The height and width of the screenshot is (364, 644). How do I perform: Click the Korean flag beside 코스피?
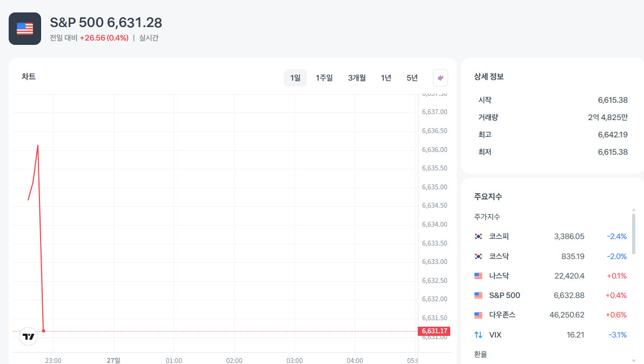(x=478, y=236)
